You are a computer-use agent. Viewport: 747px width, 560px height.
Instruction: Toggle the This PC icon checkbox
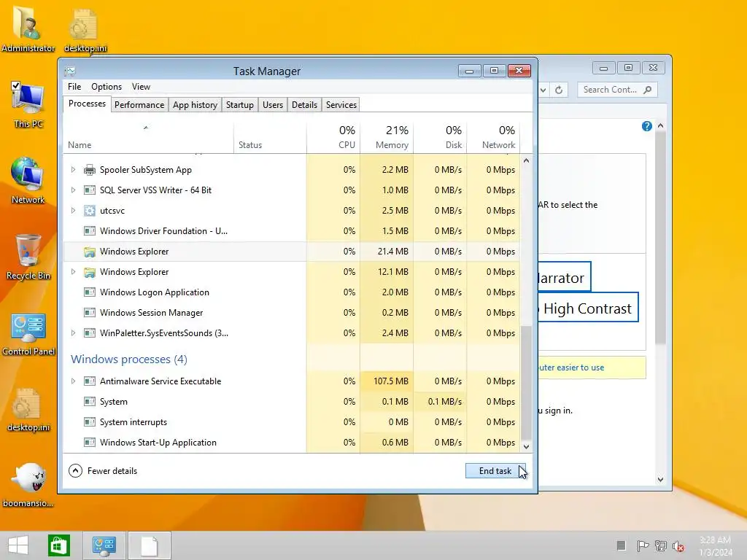tap(16, 86)
